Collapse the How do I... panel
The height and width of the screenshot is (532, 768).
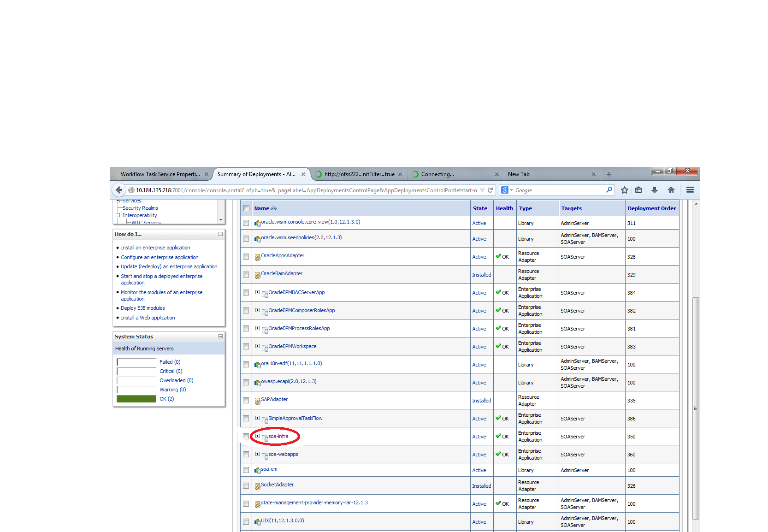220,234
